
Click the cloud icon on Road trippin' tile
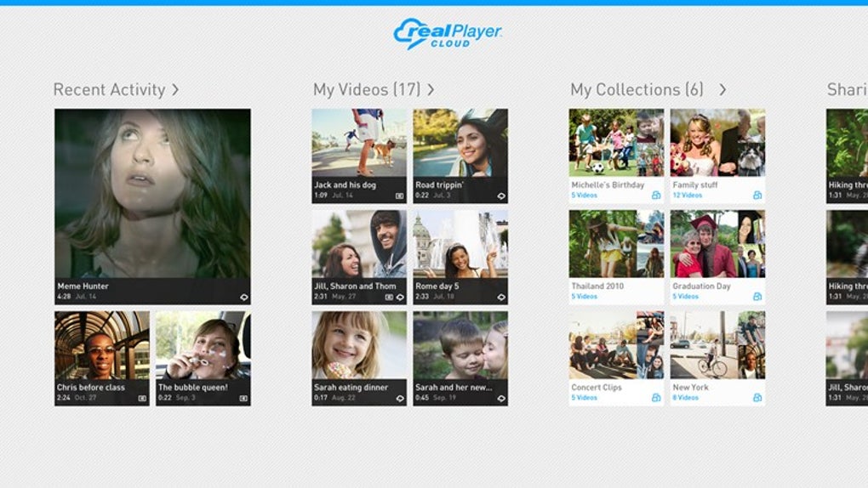pos(501,196)
